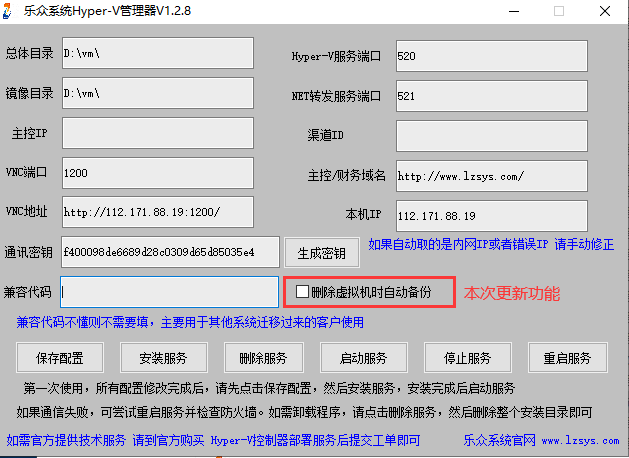The image size is (629, 458).
Task: Edit NET转发服务端口 field showing 521
Action: point(492,96)
